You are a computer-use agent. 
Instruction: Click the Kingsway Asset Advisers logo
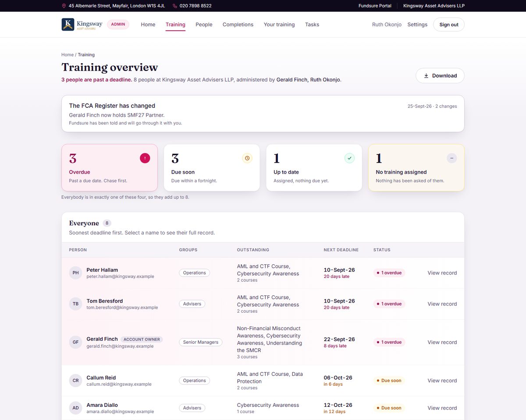click(x=82, y=25)
